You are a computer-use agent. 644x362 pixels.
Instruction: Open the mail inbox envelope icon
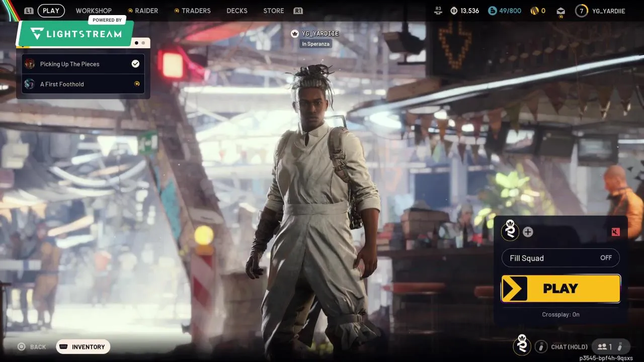(x=560, y=11)
